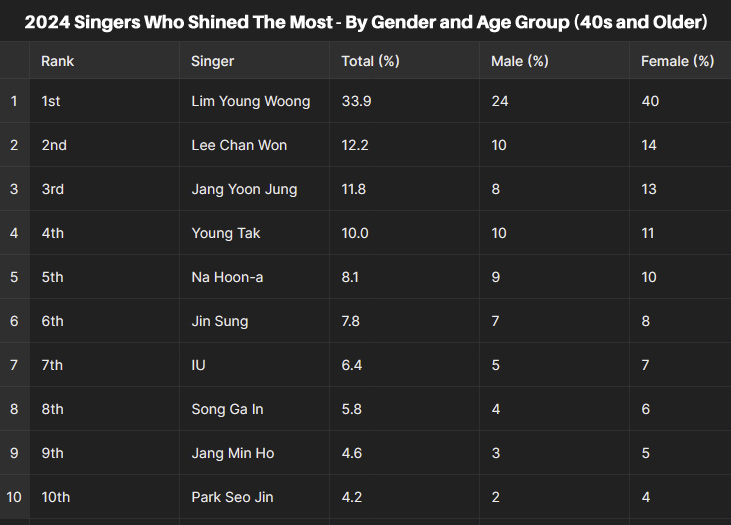The width and height of the screenshot is (731, 525).
Task: Click the table title heading
Action: coord(366,22)
